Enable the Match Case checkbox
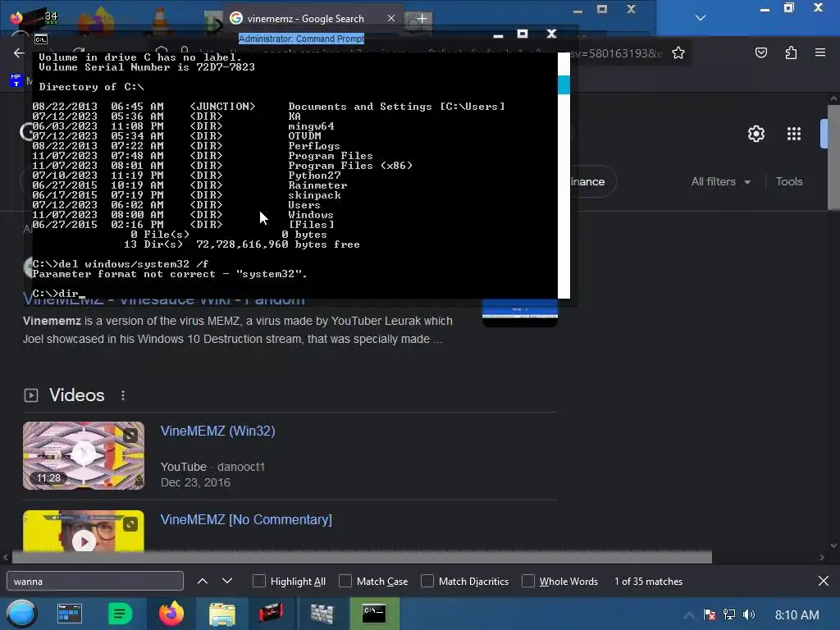The height and width of the screenshot is (630, 840). (x=345, y=582)
